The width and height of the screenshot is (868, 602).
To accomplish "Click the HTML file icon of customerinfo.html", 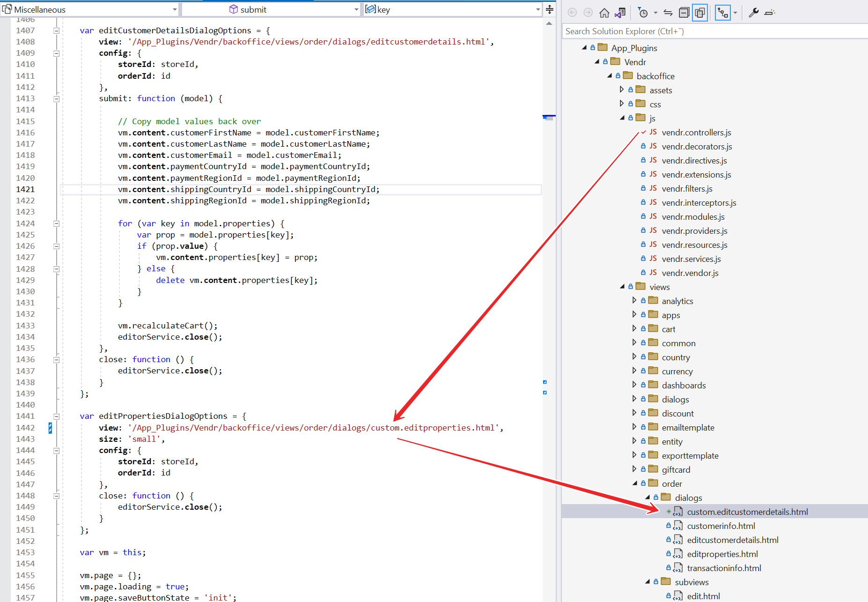I will pos(678,526).
